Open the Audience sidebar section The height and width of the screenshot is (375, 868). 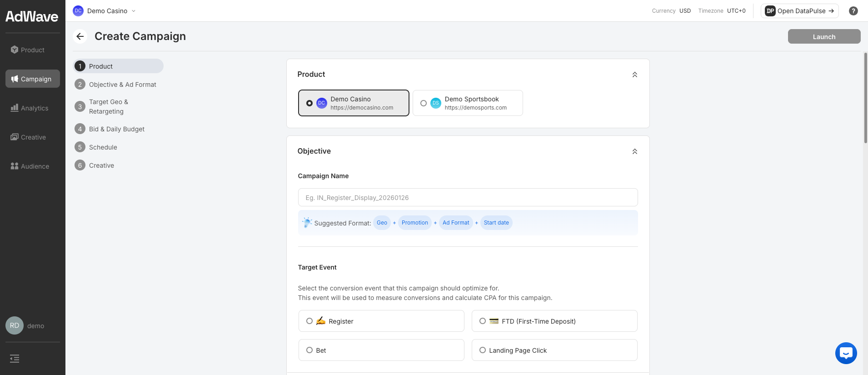33,166
